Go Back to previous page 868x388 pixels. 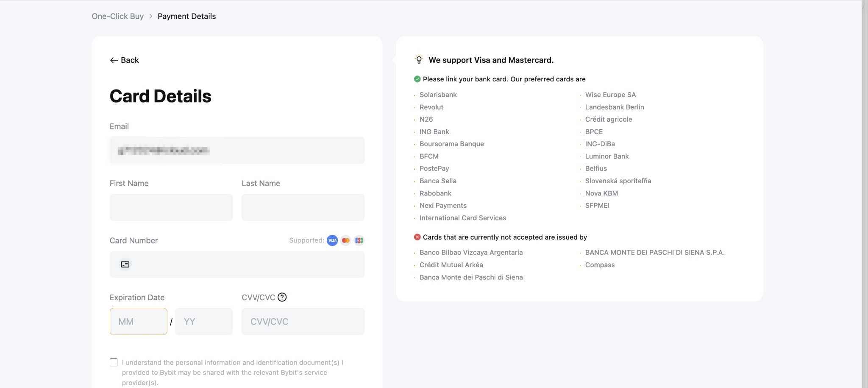click(x=124, y=60)
